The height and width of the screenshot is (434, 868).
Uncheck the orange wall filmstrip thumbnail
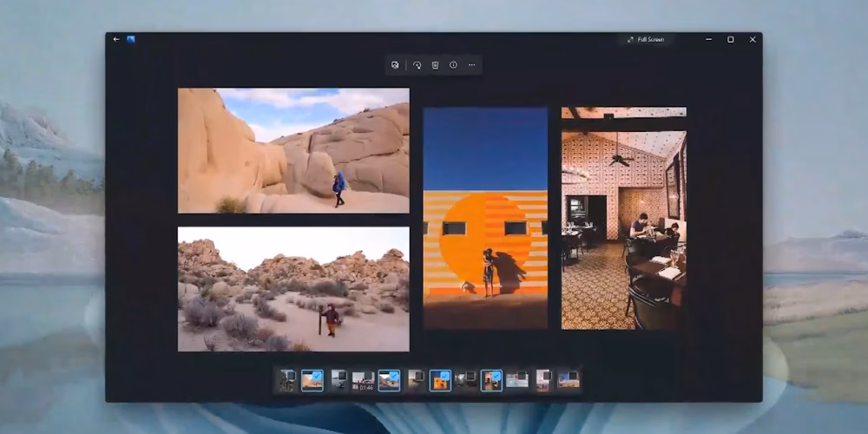[x=444, y=375]
